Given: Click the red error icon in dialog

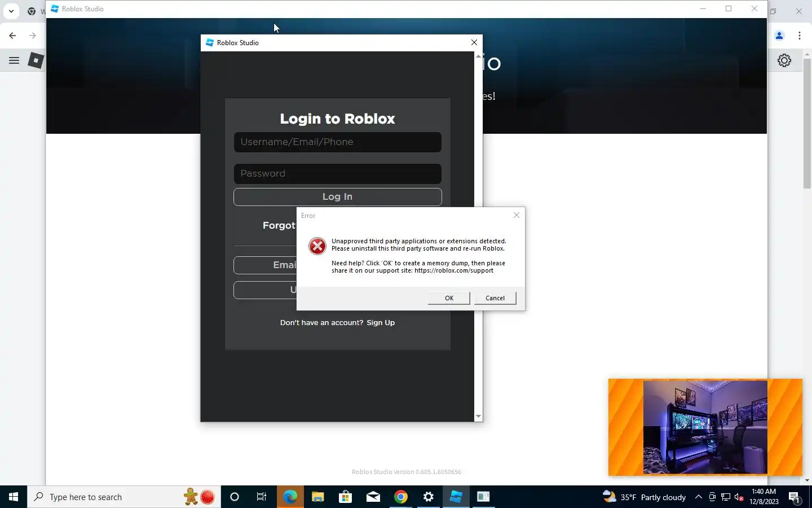Looking at the screenshot, I should pyautogui.click(x=317, y=246).
